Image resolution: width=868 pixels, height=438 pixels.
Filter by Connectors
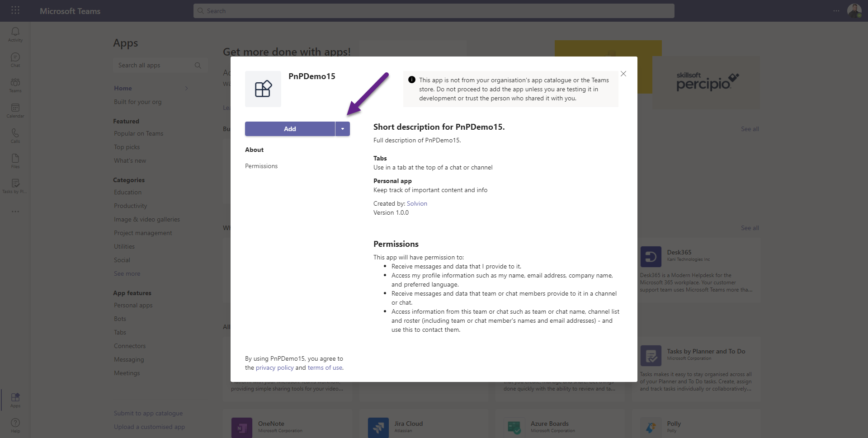[x=130, y=346]
